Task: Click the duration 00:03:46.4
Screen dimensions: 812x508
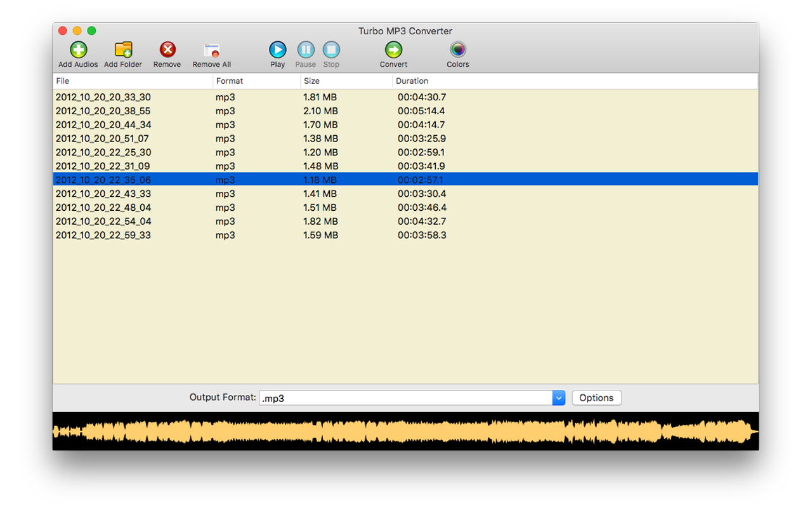Action: (x=422, y=208)
